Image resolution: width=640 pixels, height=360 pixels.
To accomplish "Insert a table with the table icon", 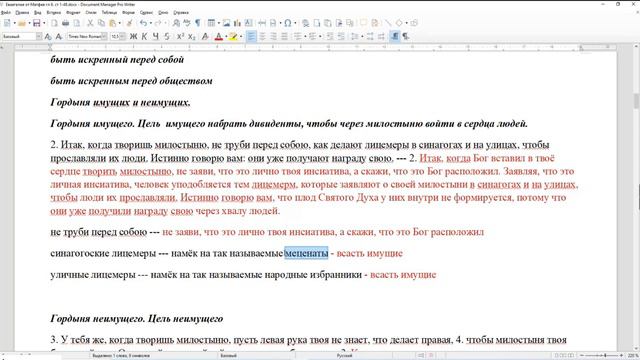I will tap(211, 23).
